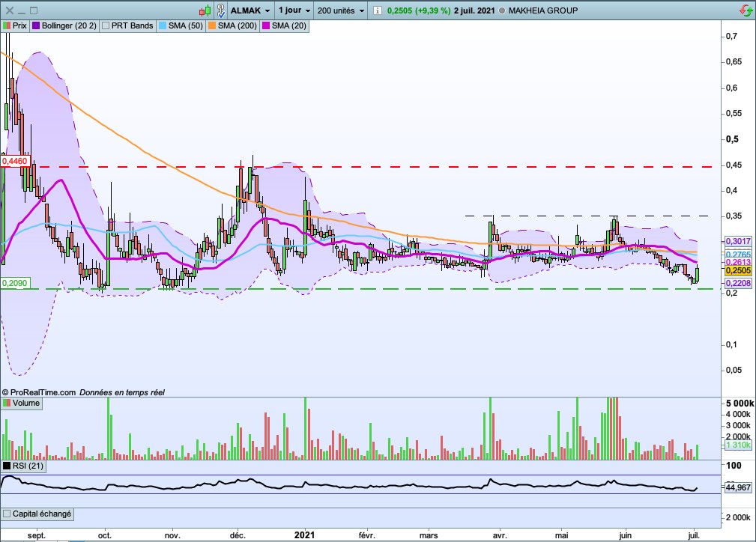756x542 pixels.
Task: Click the 44,967 RSI value tag
Action: click(x=738, y=487)
